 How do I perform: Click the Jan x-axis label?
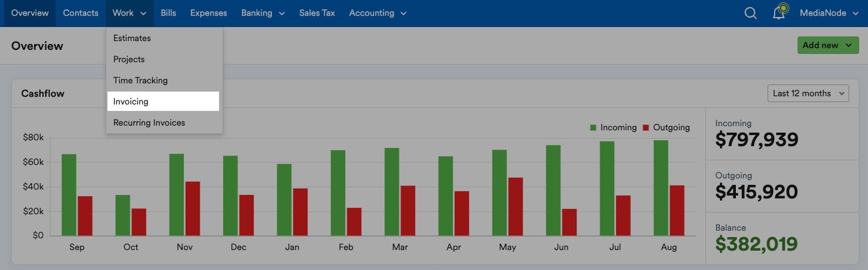pyautogui.click(x=292, y=247)
